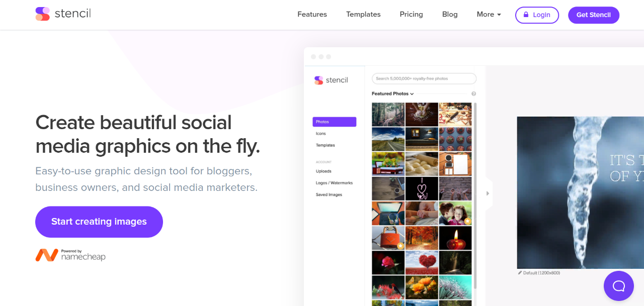Select the orange flowers photo thumbnail
Viewport: 644px width, 306px height.
[422, 287]
